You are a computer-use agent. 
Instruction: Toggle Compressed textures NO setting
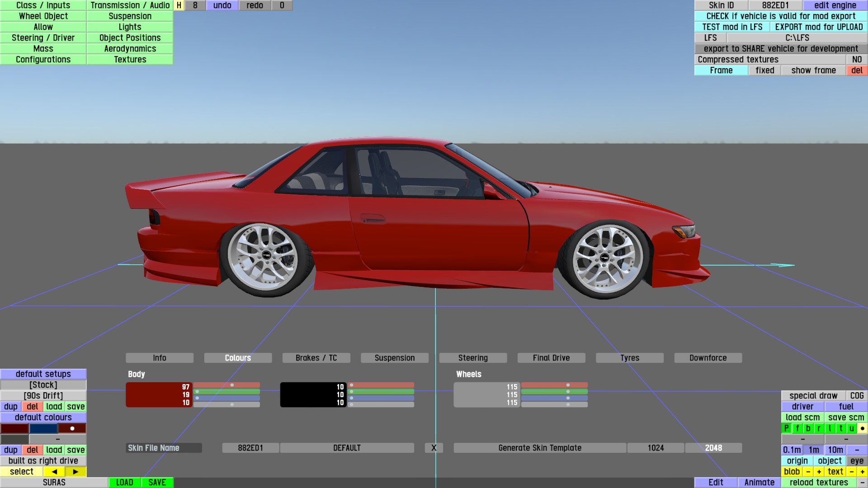coord(856,59)
